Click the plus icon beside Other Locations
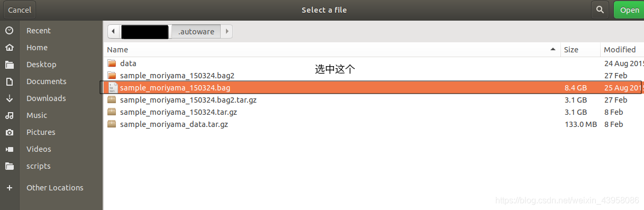 (x=9, y=188)
